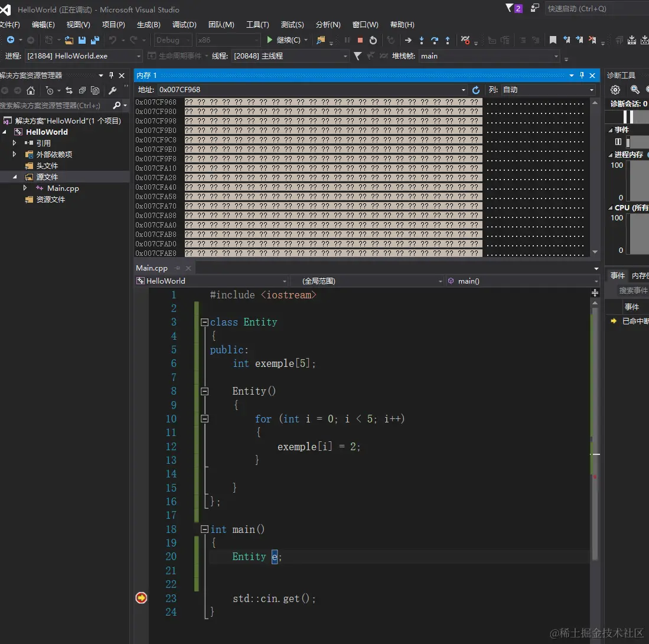649x644 pixels.
Task: Expand the Main.cpp tree node
Action: tap(25, 188)
